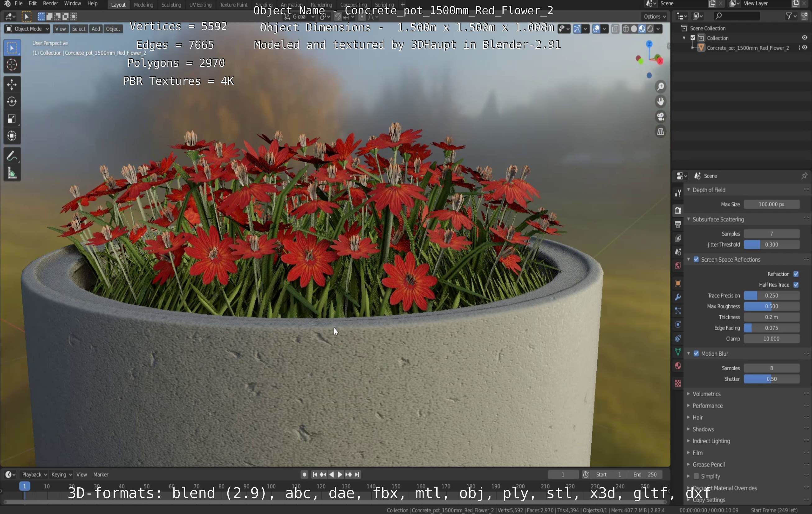Uncheck the Collection exclude checkbox

[x=693, y=38]
